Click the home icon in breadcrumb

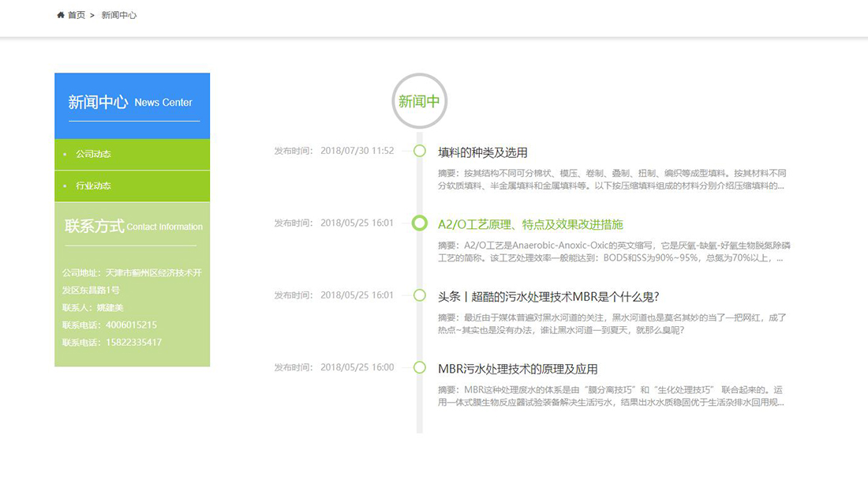(x=60, y=15)
